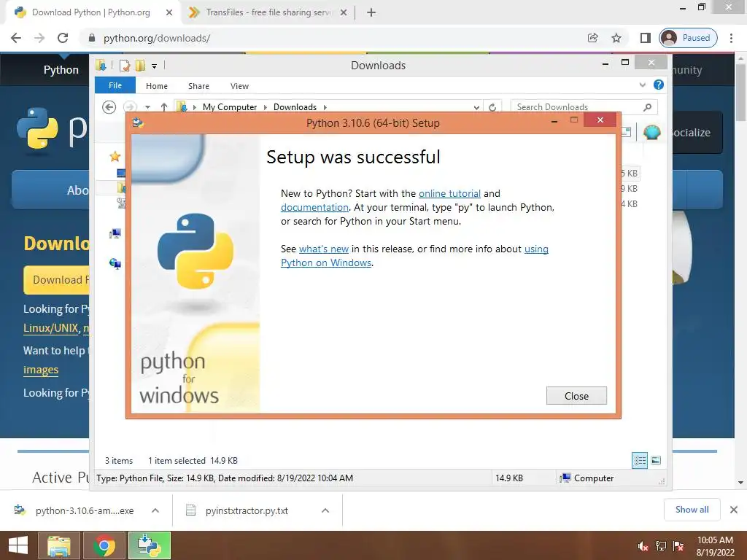Click the Linux/UNIX link on webpage
This screenshot has height=560, width=747.
coord(50,328)
